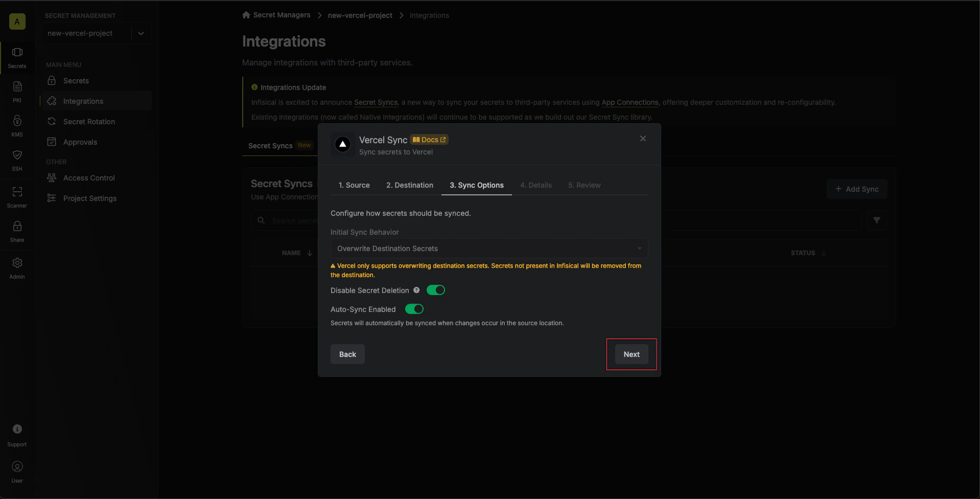Open Integrations in the main menu
The image size is (980, 499).
tap(96, 101)
